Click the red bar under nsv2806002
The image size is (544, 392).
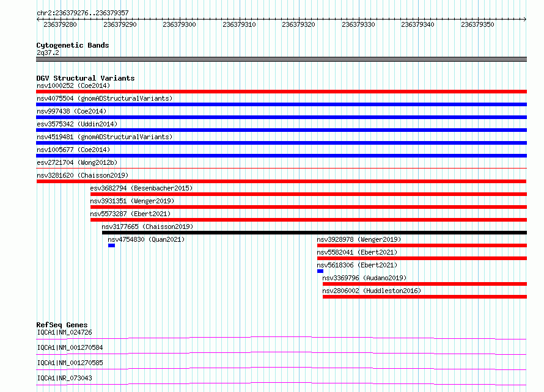(425, 297)
